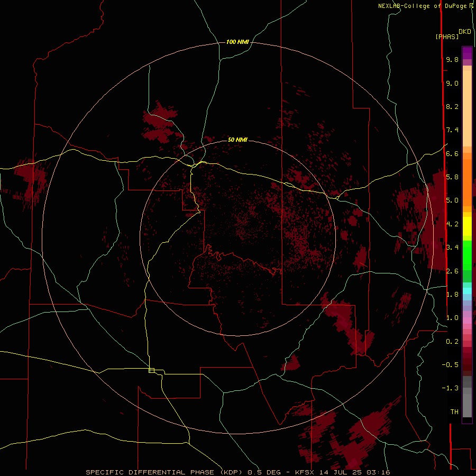Select the 5.0 value on the scale
Image resolution: width=476 pixels, height=476 pixels.
pos(452,200)
